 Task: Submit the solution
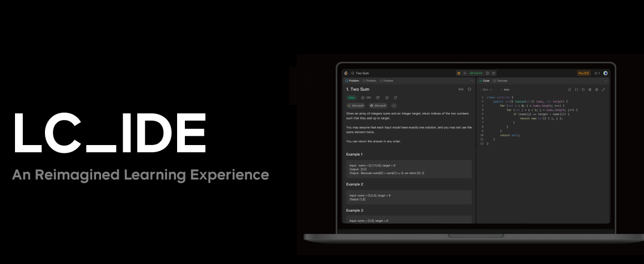click(476, 73)
